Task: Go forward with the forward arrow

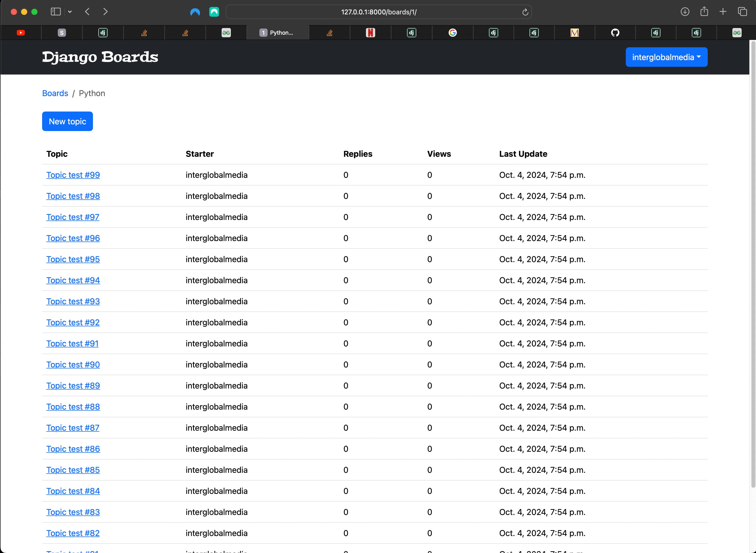Action: [105, 12]
